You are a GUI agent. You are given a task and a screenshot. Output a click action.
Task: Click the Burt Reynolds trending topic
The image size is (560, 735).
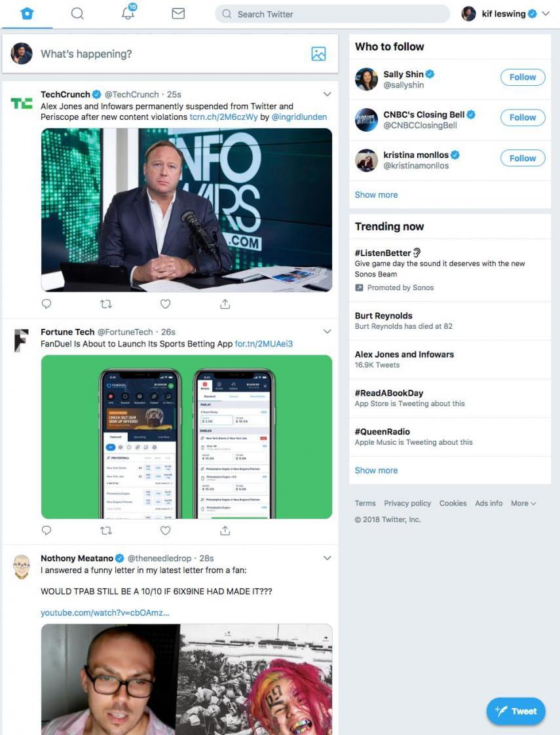(x=383, y=315)
